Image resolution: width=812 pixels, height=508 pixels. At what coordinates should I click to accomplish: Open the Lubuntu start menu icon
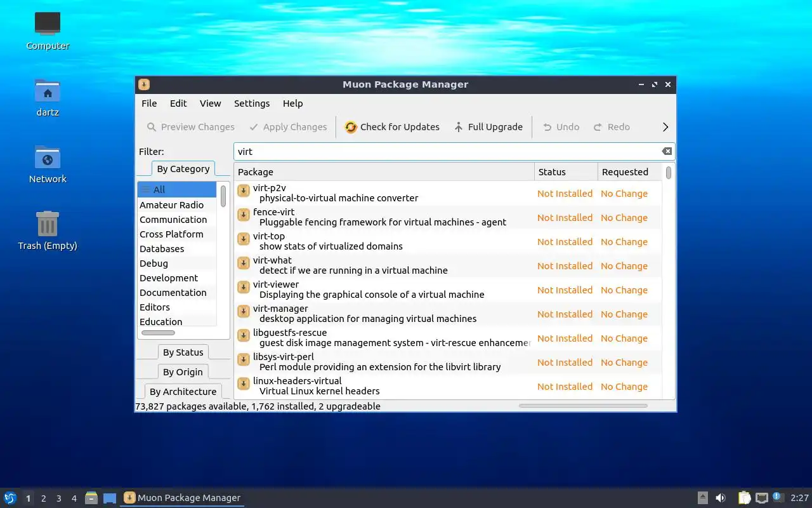[10, 498]
